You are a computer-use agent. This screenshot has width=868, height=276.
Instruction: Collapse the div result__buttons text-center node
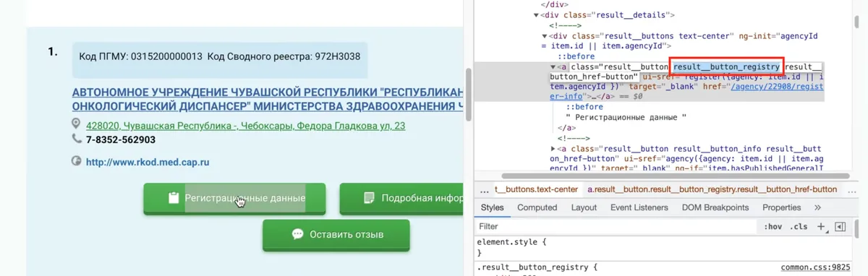[x=545, y=35]
